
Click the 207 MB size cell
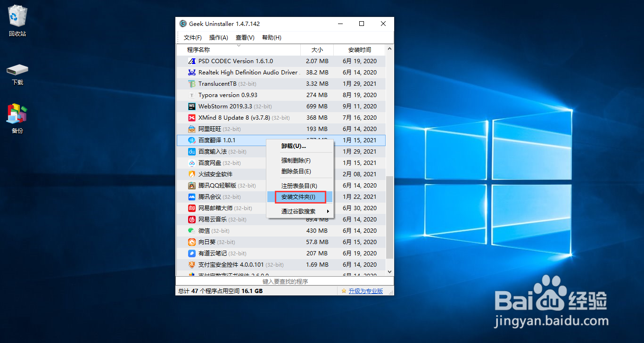(317, 253)
